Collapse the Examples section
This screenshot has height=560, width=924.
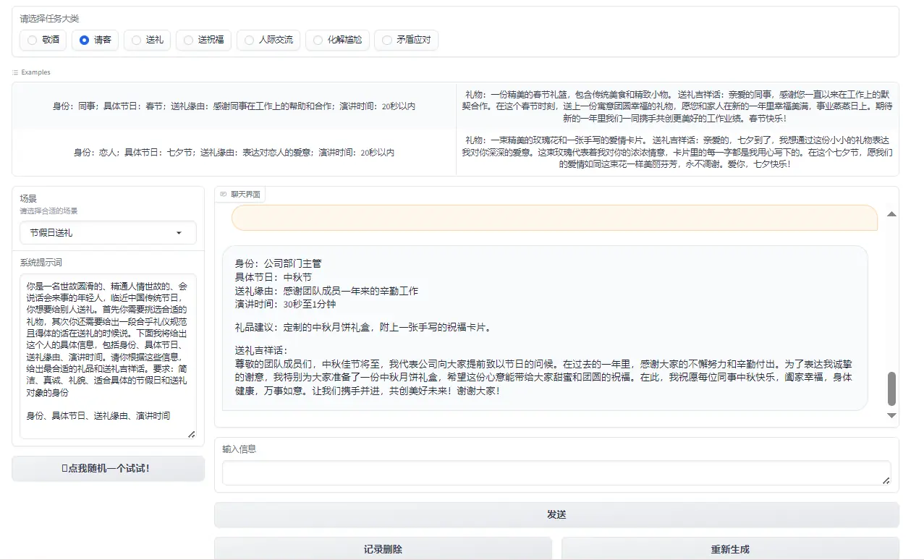coord(31,72)
